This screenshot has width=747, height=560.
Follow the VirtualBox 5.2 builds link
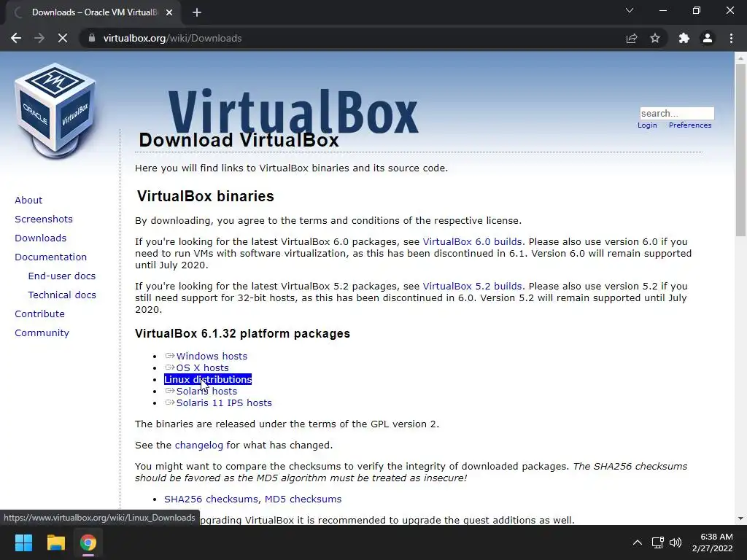click(472, 286)
